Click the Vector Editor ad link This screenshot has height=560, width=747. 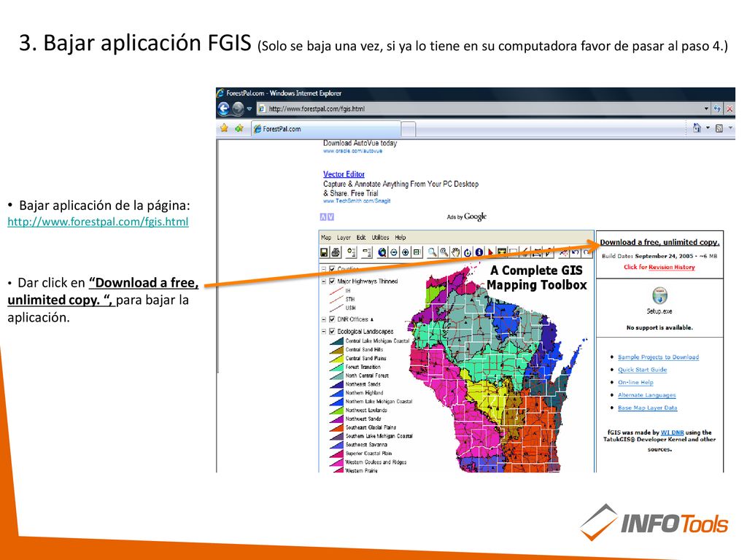click(344, 174)
